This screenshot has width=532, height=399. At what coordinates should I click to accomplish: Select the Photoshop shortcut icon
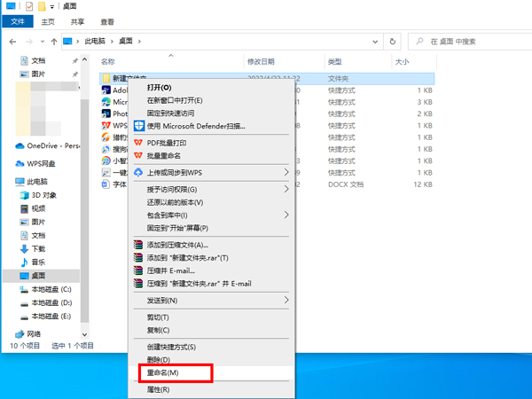click(106, 113)
